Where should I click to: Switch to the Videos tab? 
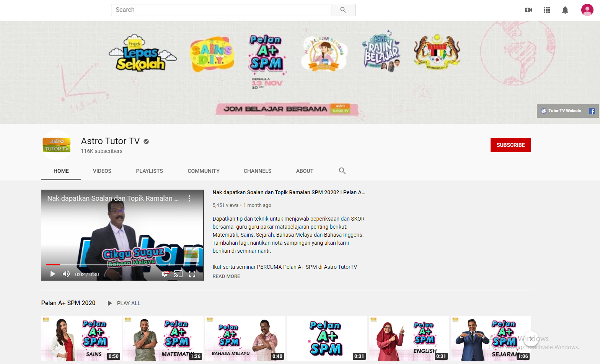[102, 171]
